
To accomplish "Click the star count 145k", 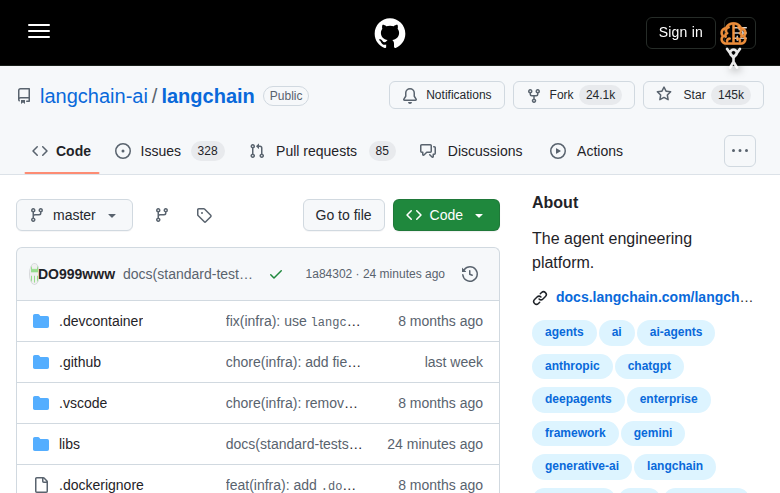I will 731,95.
